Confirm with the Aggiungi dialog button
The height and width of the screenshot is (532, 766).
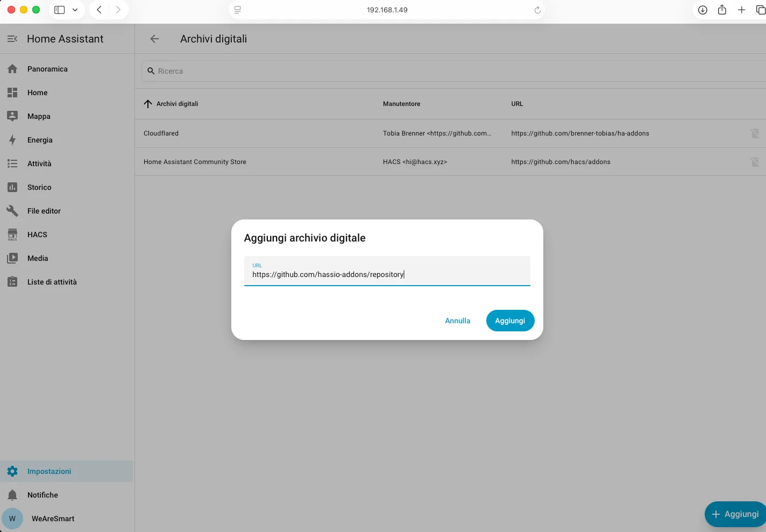[x=510, y=321]
